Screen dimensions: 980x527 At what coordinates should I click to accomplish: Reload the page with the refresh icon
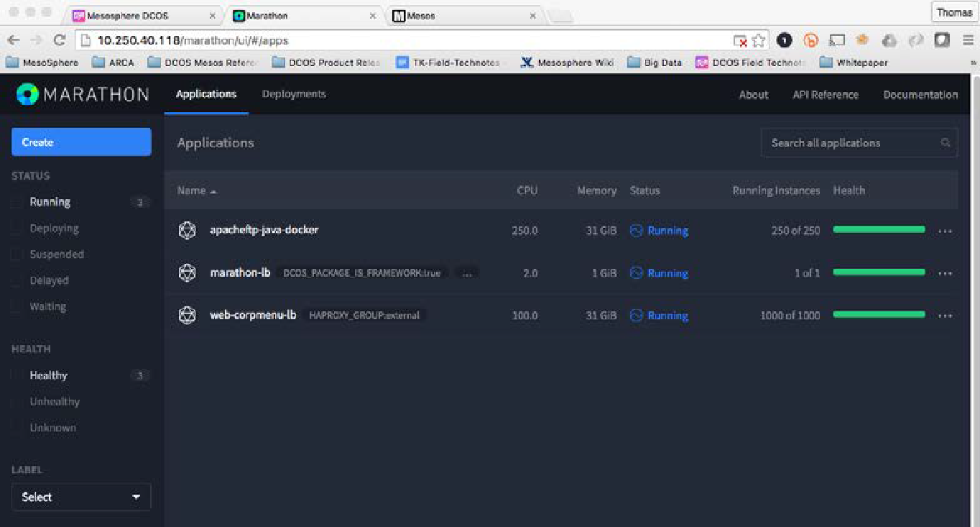tap(60, 41)
